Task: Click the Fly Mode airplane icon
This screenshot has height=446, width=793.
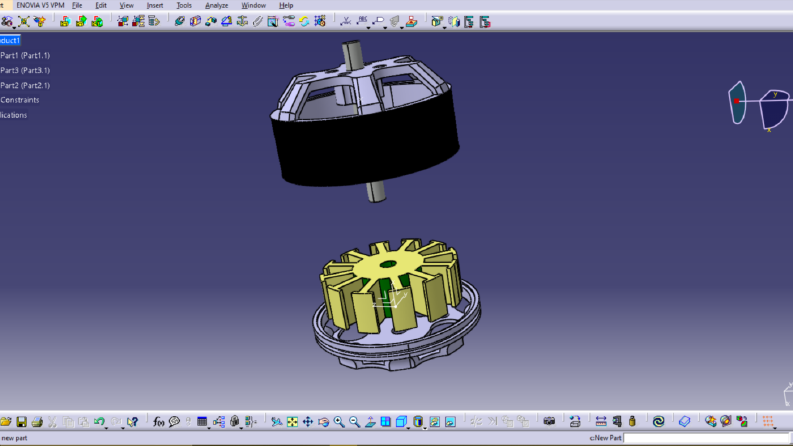Action: [x=276, y=421]
